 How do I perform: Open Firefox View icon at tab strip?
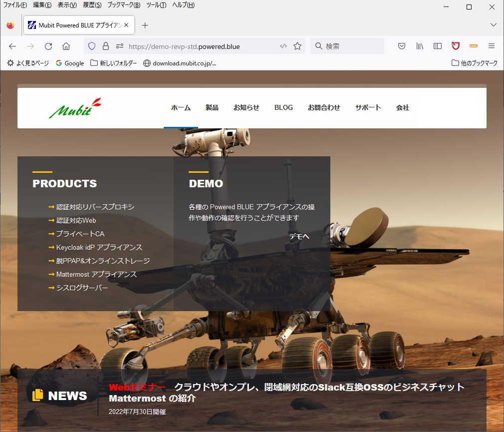[x=10, y=25]
